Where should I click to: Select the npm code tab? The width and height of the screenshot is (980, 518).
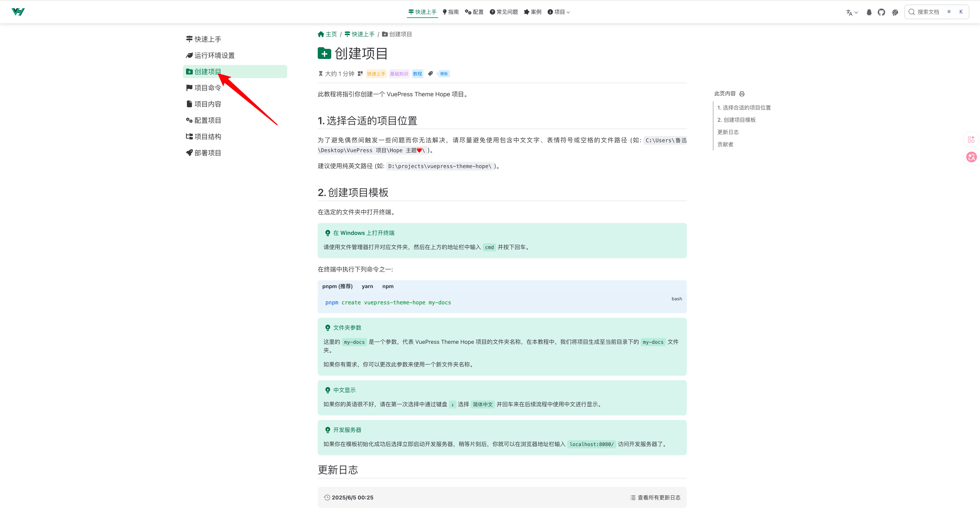(x=388, y=286)
